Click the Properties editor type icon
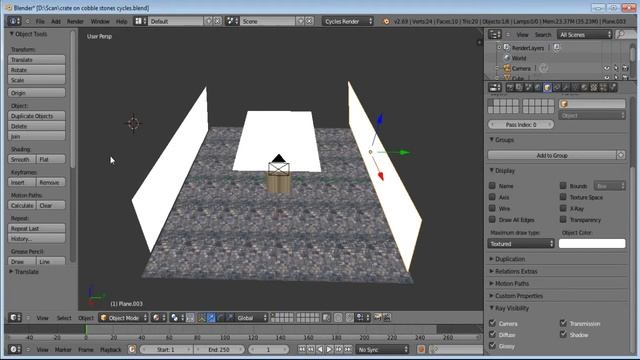The image size is (640, 360). tap(495, 87)
